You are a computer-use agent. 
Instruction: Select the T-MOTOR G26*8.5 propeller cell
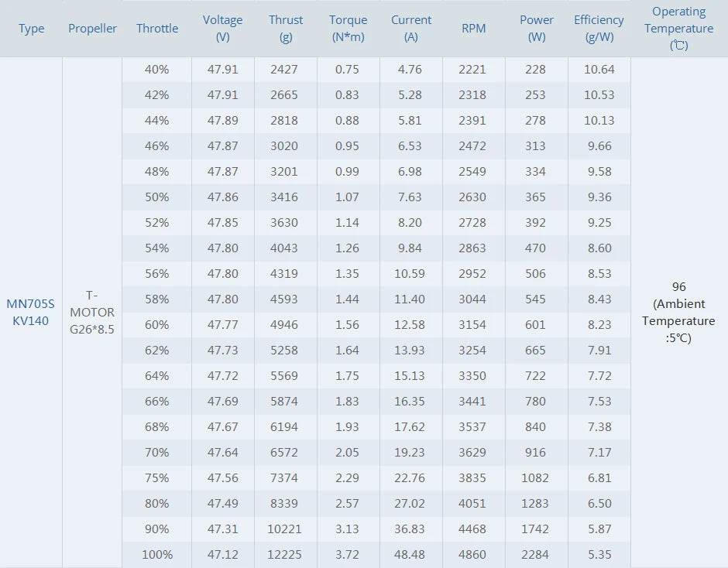(x=92, y=312)
